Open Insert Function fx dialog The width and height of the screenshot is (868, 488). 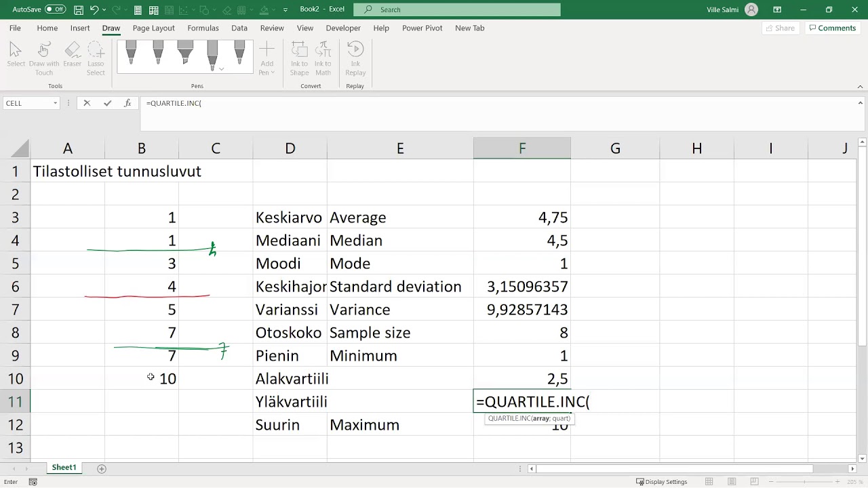pyautogui.click(x=127, y=103)
